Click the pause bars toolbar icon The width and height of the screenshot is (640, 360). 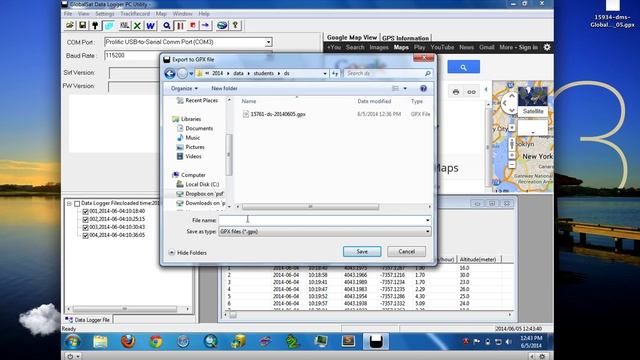click(180, 26)
